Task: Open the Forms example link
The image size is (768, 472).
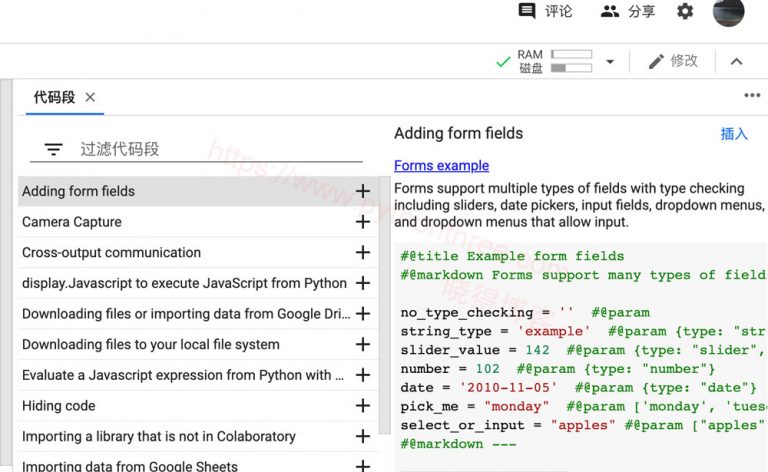Action: click(x=441, y=166)
